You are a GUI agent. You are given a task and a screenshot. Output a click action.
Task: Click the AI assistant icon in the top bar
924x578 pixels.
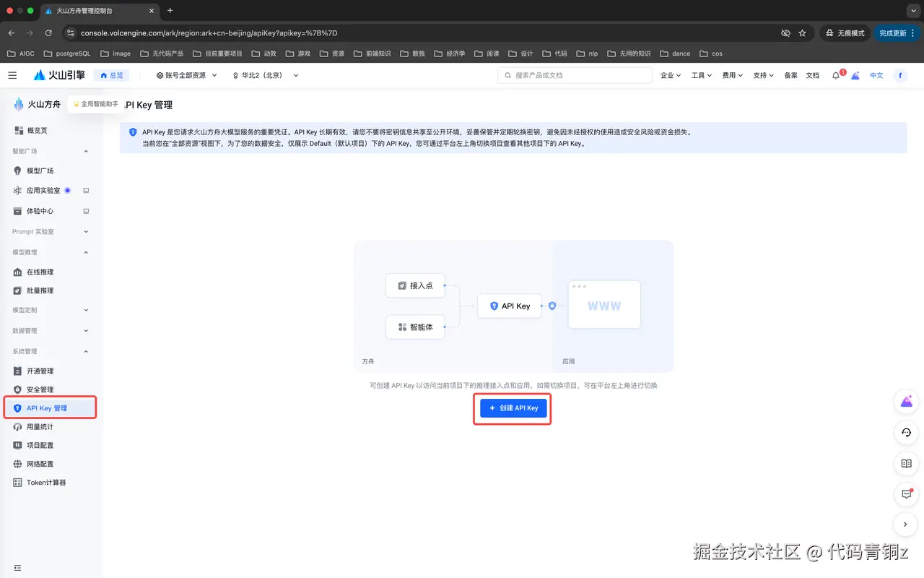[x=855, y=75]
